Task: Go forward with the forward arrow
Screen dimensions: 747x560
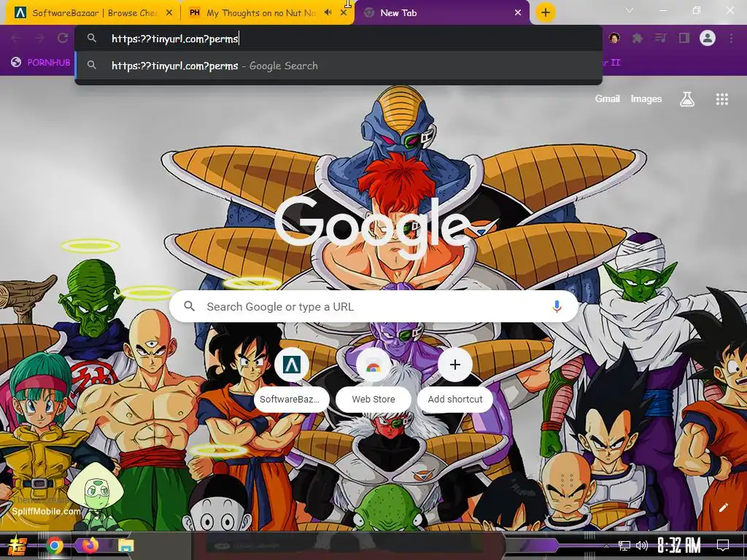Action: click(39, 39)
